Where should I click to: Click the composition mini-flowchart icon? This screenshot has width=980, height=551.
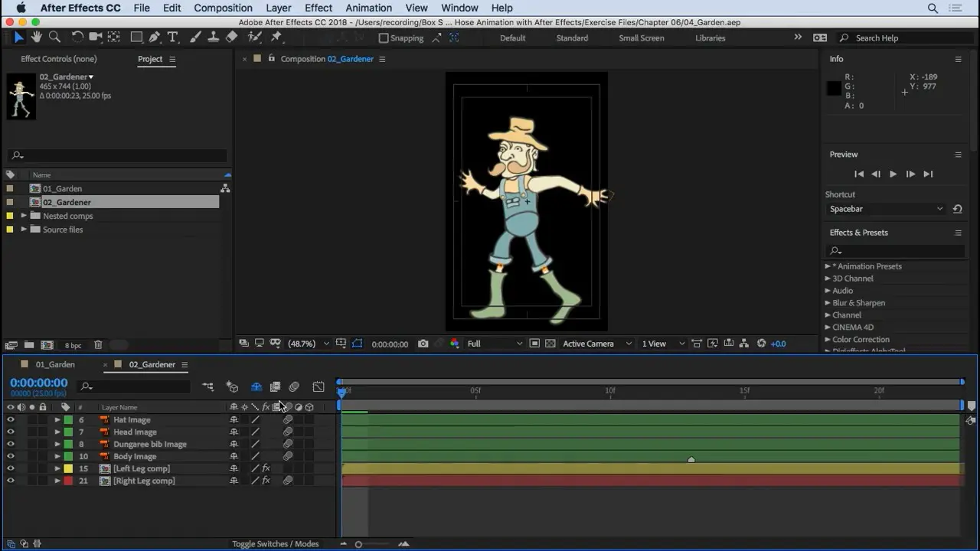coord(208,386)
